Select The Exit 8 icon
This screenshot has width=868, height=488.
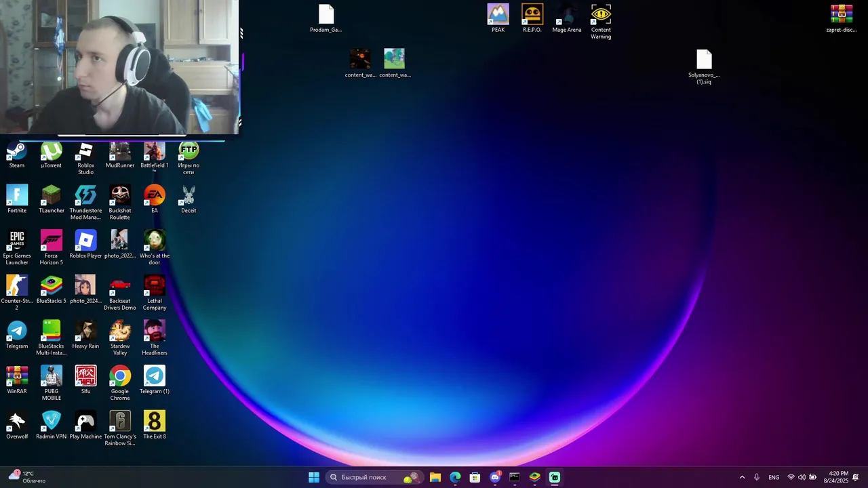click(155, 426)
